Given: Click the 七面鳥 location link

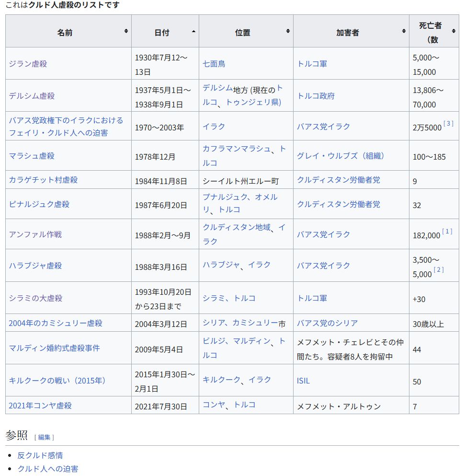Looking at the screenshot, I should click(x=214, y=64).
